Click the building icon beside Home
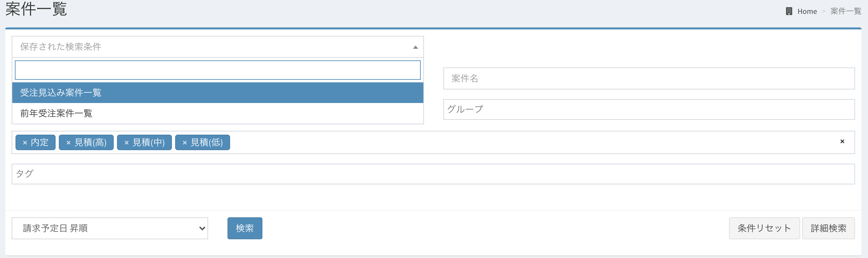This screenshot has height=258, width=868. pos(789,11)
